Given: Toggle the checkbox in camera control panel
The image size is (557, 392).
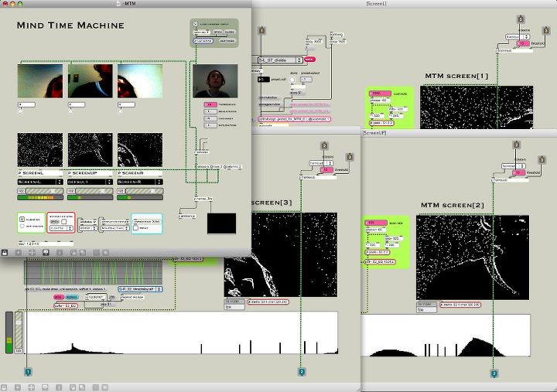Looking at the screenshot, I should click(195, 24).
